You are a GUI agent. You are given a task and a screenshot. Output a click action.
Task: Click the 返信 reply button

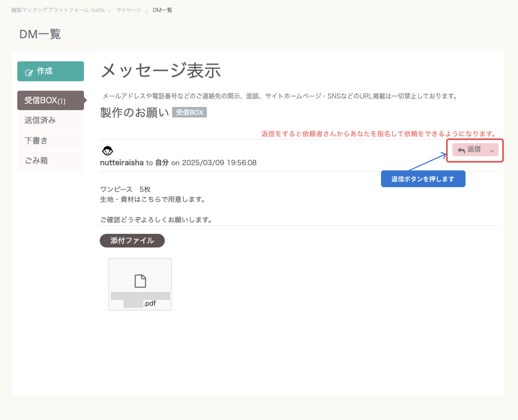pyautogui.click(x=475, y=150)
